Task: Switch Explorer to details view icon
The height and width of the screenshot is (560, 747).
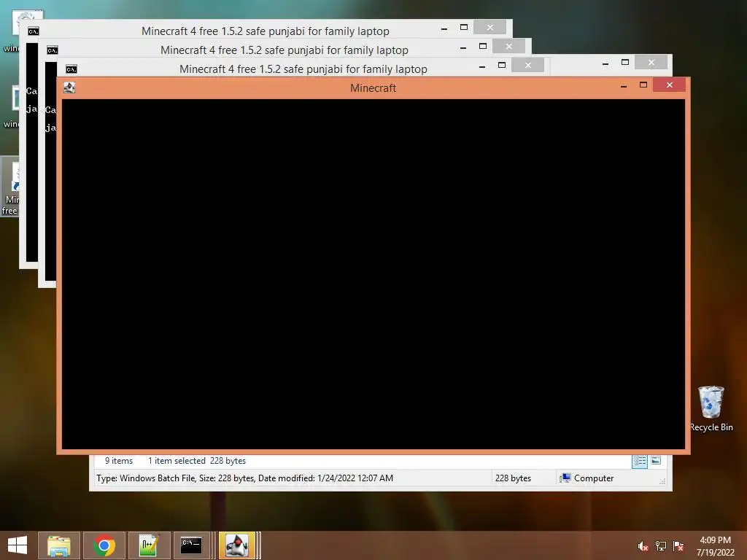Action: (x=640, y=461)
